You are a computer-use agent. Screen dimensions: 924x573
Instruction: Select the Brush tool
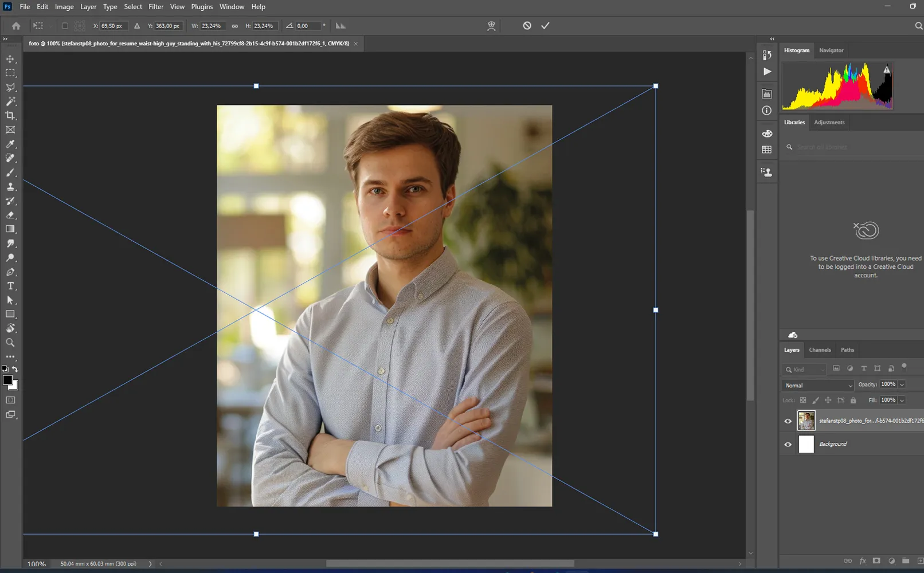pos(10,172)
